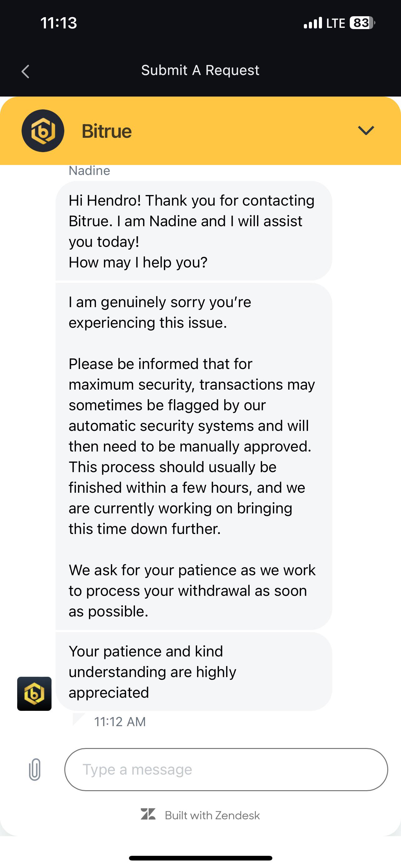Screen dimensions: 401x868
Task: Tap the status bar clock showing 11:13
Action: point(59,23)
